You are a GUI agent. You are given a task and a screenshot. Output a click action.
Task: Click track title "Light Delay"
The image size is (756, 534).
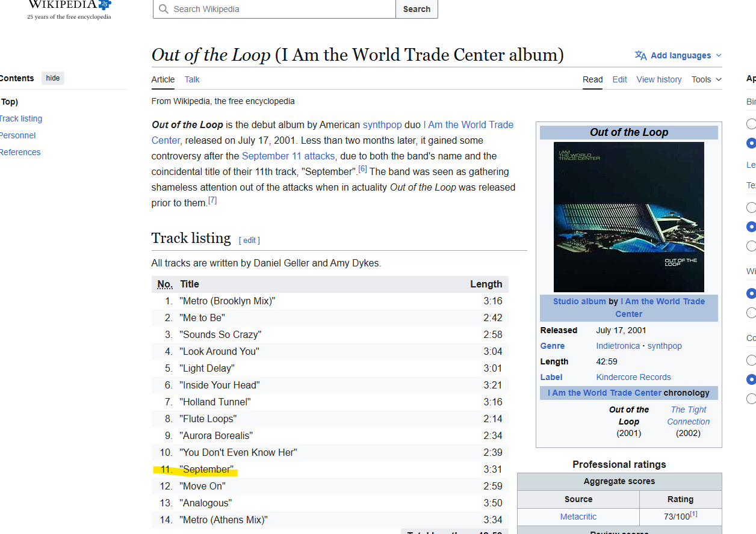click(207, 368)
